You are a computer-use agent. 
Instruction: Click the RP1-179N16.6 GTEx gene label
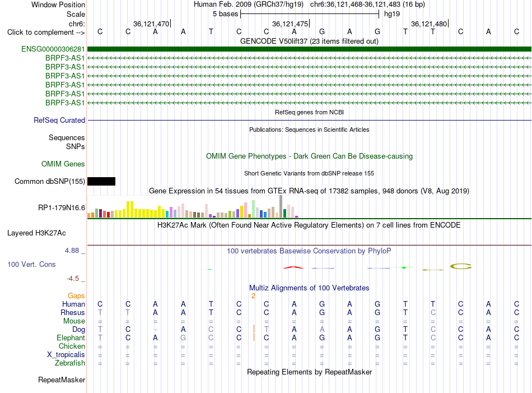[62, 208]
